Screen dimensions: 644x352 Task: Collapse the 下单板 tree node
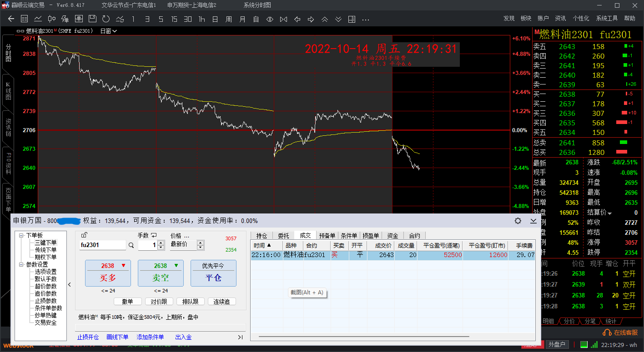[x=21, y=235]
